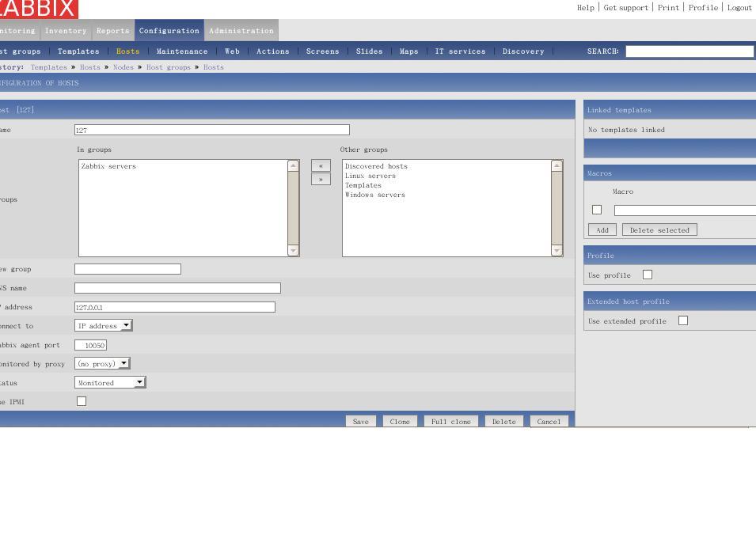This screenshot has width=756, height=546.
Task: Click the Delete host button
Action: [x=503, y=421]
